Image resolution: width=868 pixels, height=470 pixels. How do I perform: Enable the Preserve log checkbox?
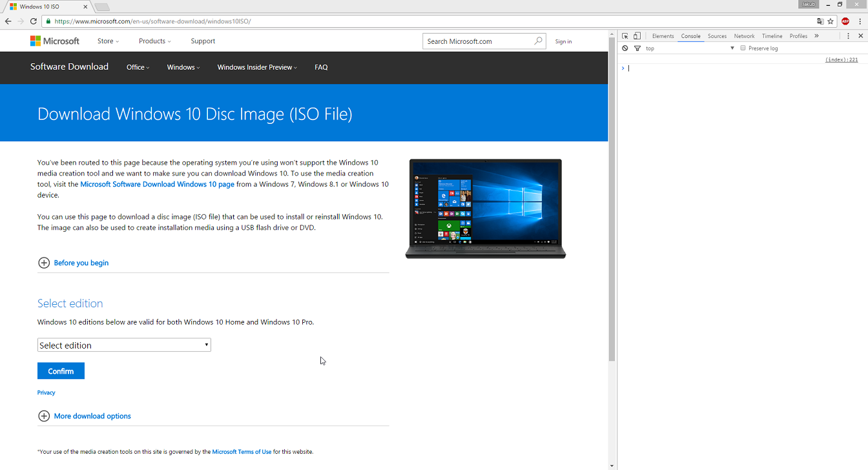pyautogui.click(x=743, y=48)
